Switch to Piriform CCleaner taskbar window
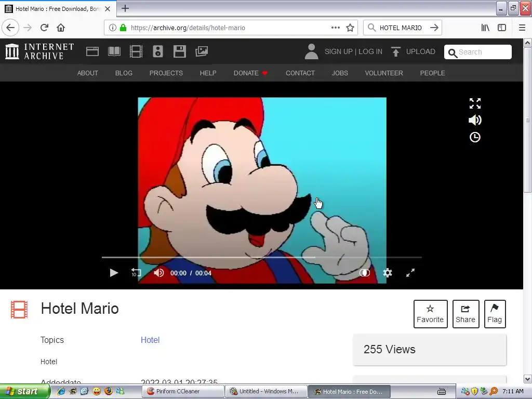This screenshot has width=532, height=399. coord(183,392)
